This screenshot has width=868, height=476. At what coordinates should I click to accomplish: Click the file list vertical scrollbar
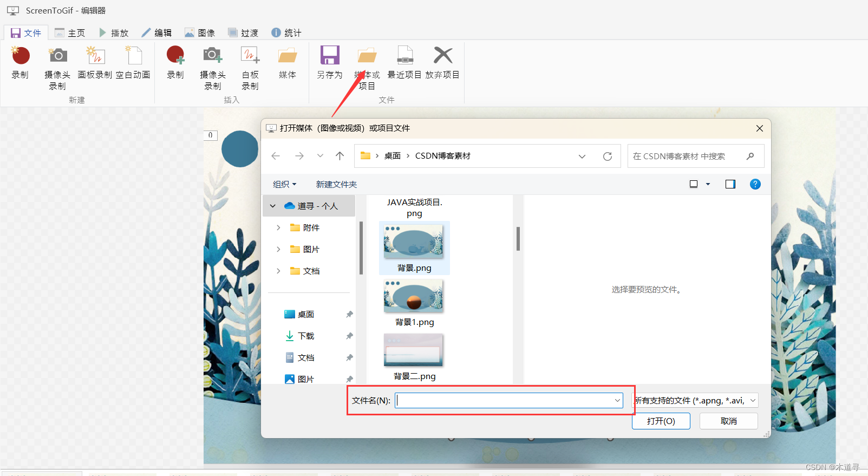click(518, 239)
